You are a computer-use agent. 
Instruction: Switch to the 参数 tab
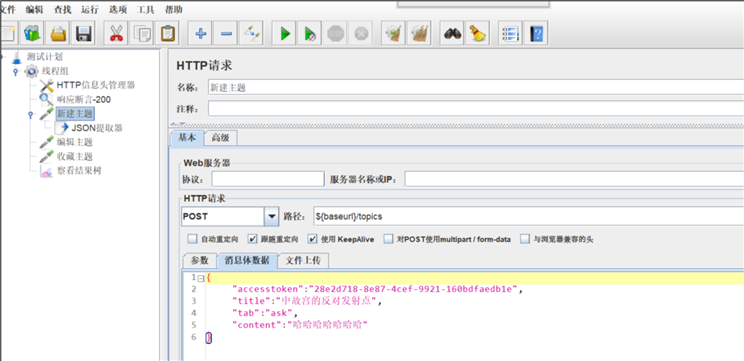pyautogui.click(x=200, y=260)
